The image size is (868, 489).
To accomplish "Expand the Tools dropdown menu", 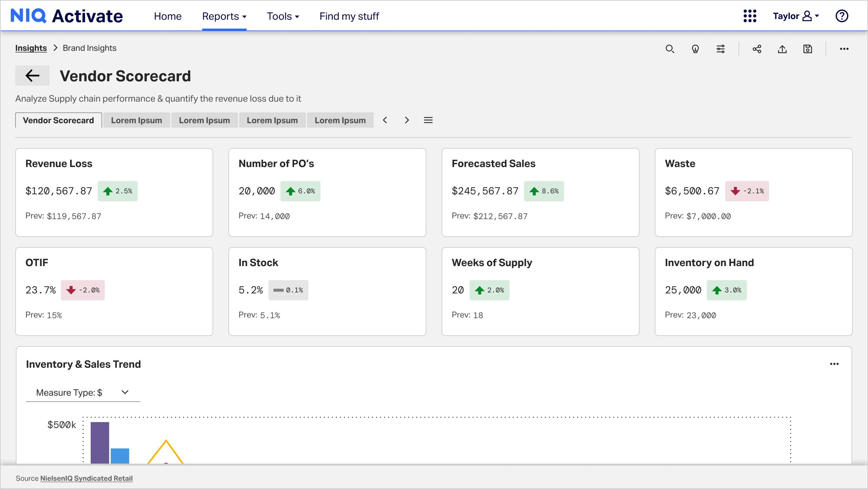I will 283,16.
